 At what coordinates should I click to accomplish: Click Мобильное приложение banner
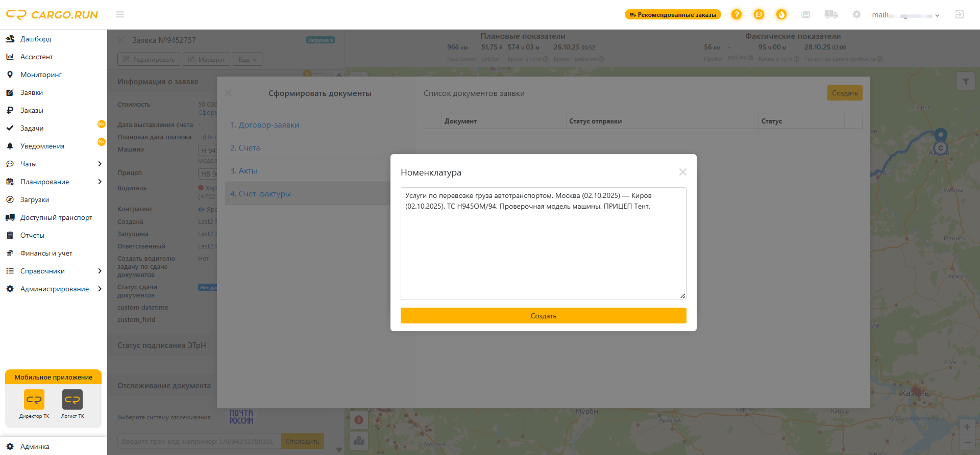tap(53, 377)
